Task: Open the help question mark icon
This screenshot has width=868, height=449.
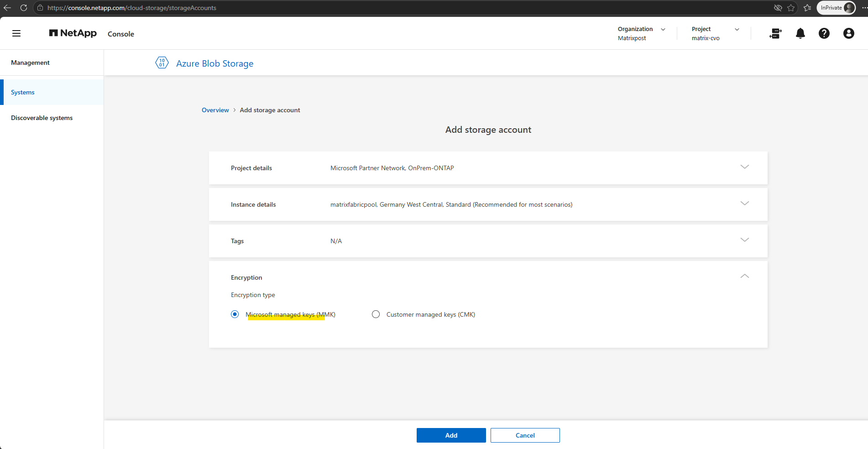Action: [824, 33]
